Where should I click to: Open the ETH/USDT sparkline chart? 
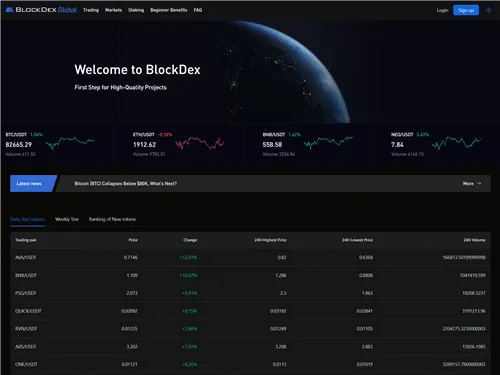click(200, 143)
